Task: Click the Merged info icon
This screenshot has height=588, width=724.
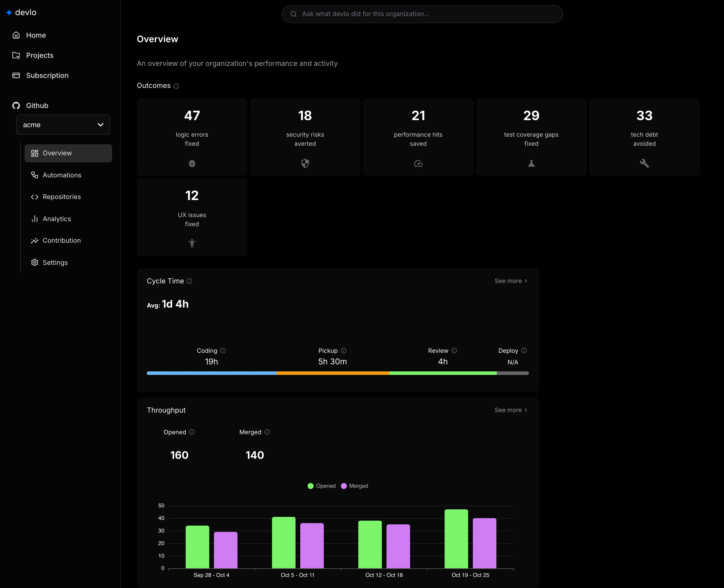Action: click(267, 432)
